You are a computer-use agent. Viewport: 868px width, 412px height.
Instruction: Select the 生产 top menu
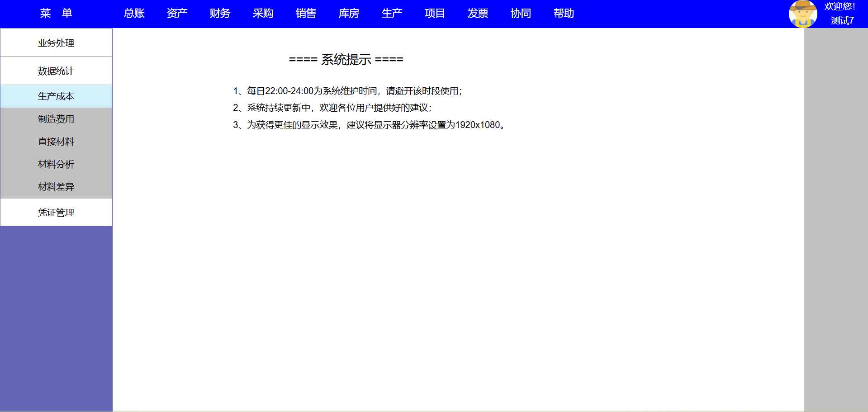(x=392, y=14)
